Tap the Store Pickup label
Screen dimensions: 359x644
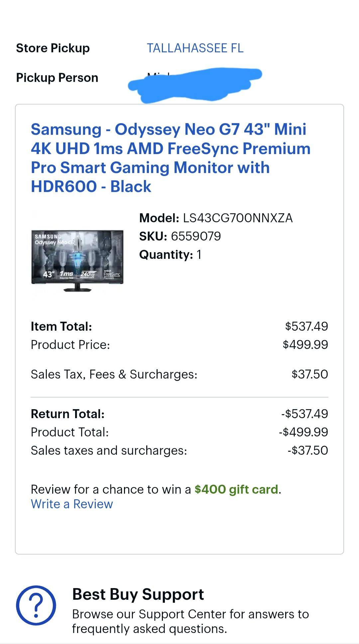pos(53,48)
